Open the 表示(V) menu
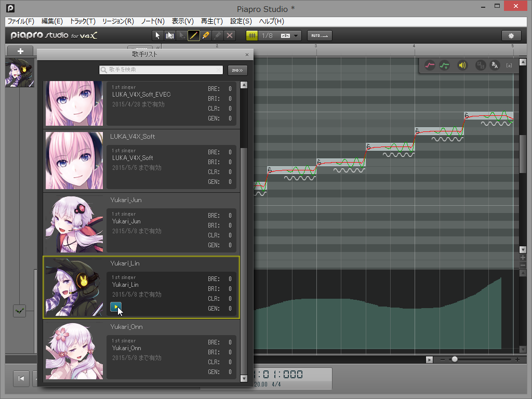Screen dimensions: 532x399 click(182, 21)
